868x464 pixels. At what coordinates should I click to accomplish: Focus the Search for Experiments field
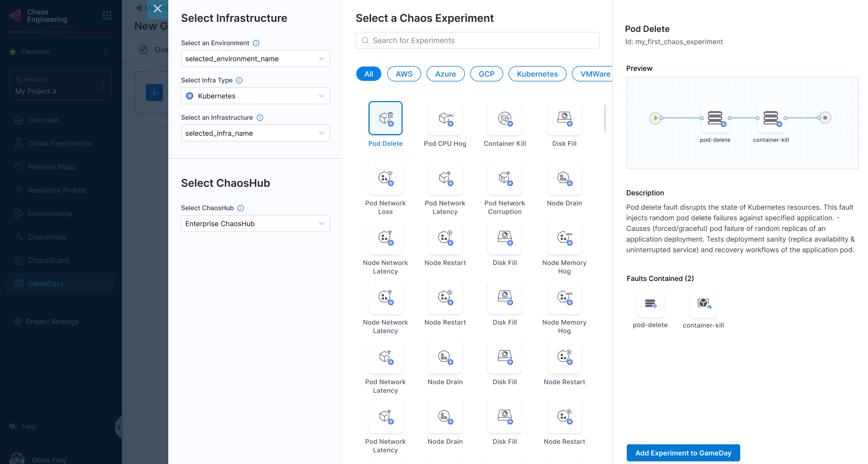pos(477,40)
